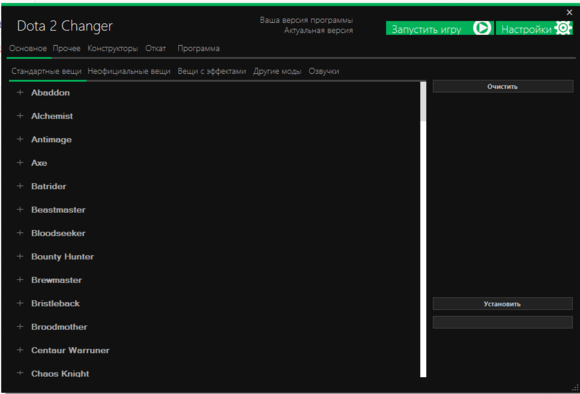Open the Программа tab
The width and height of the screenshot is (580, 394).
(x=198, y=48)
